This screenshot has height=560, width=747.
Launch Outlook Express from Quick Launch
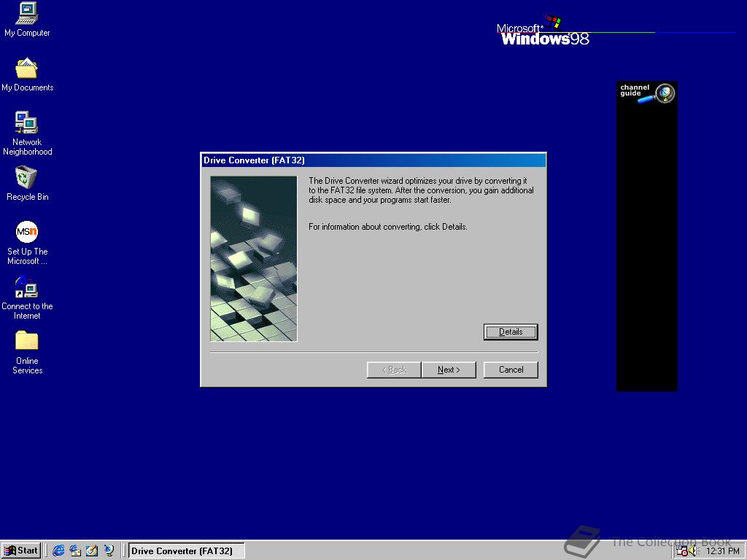pyautogui.click(x=76, y=551)
